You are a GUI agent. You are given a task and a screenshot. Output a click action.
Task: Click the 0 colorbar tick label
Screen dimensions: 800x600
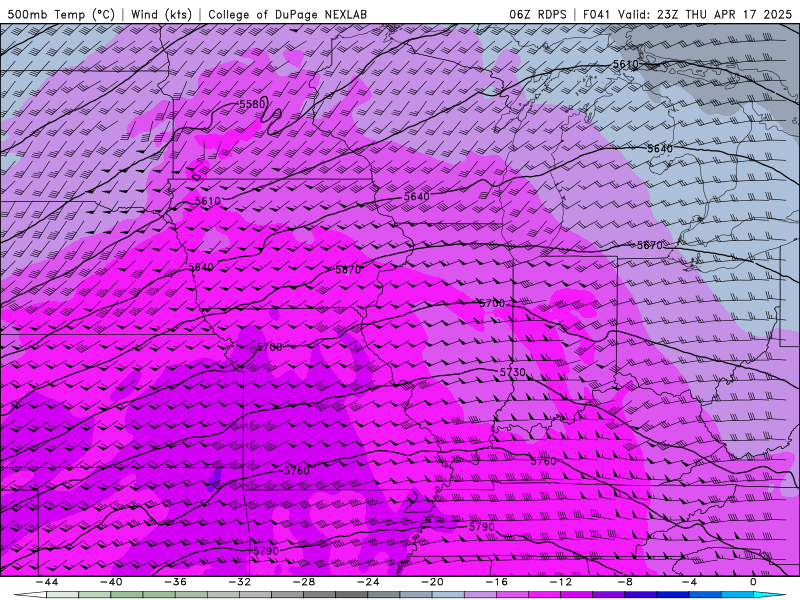pyautogui.click(x=754, y=582)
